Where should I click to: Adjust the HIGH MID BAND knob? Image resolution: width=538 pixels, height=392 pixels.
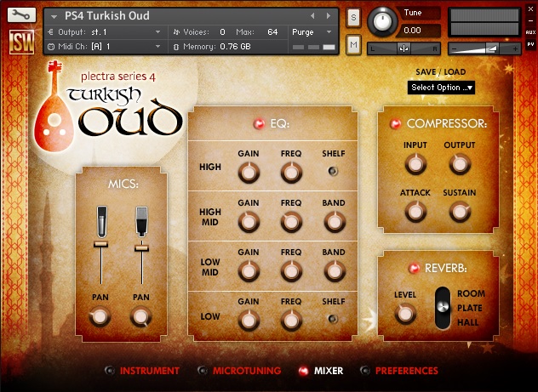(335, 222)
